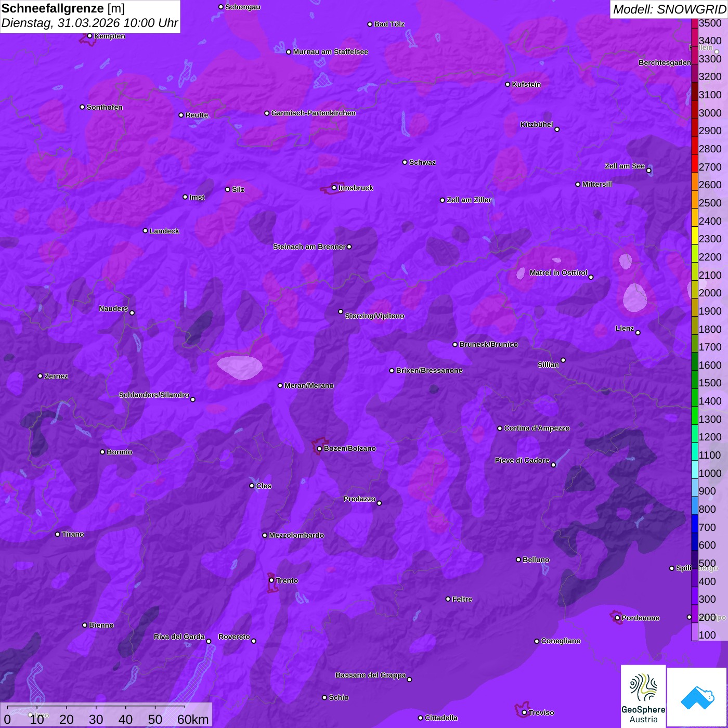Viewport: 728px width, 728px height.
Task: Click the 'Matrei in Osttirol' label
Action: (x=558, y=272)
